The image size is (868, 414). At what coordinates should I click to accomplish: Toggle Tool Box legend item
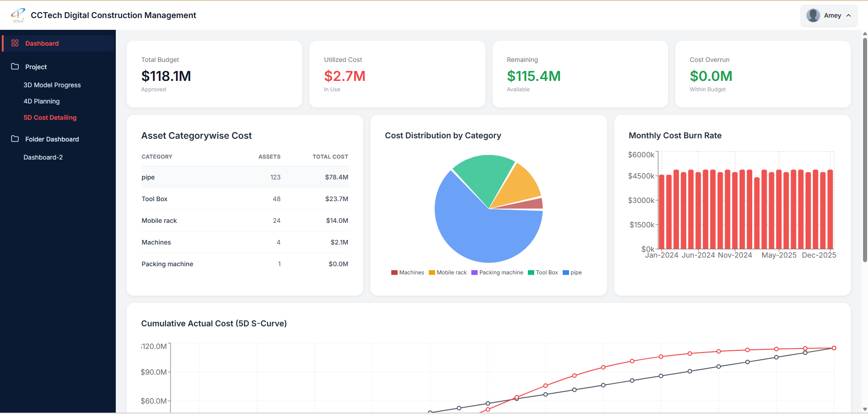click(543, 273)
